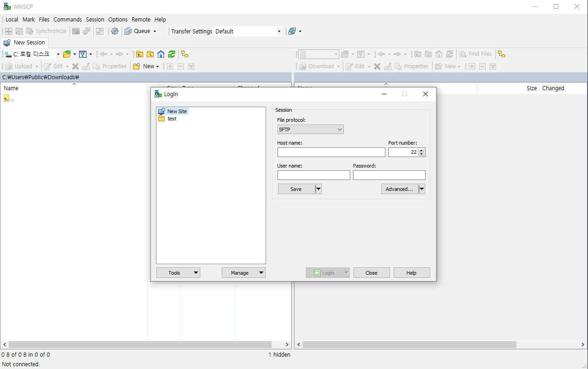This screenshot has width=588, height=369.
Task: Click the Advanced... button
Action: [x=400, y=189]
